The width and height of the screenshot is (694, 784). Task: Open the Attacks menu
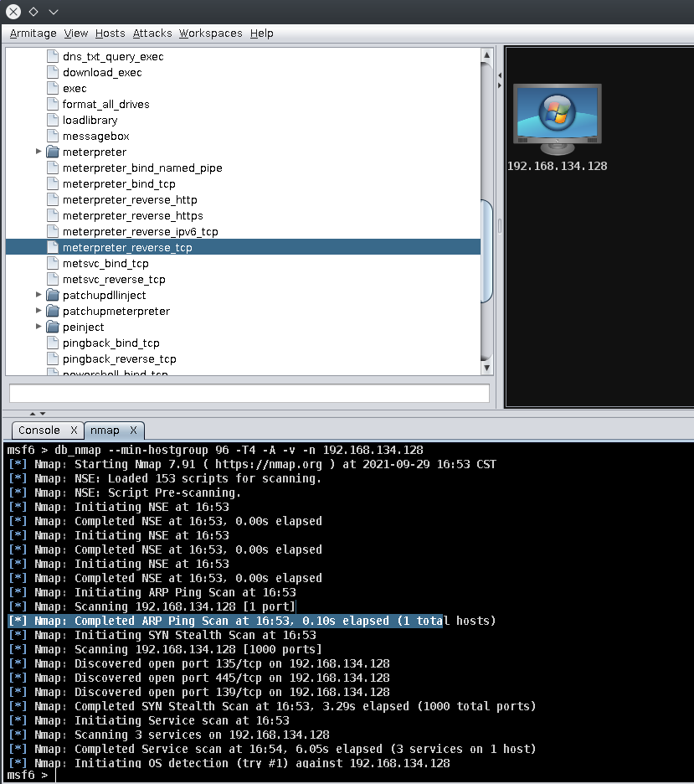click(152, 34)
